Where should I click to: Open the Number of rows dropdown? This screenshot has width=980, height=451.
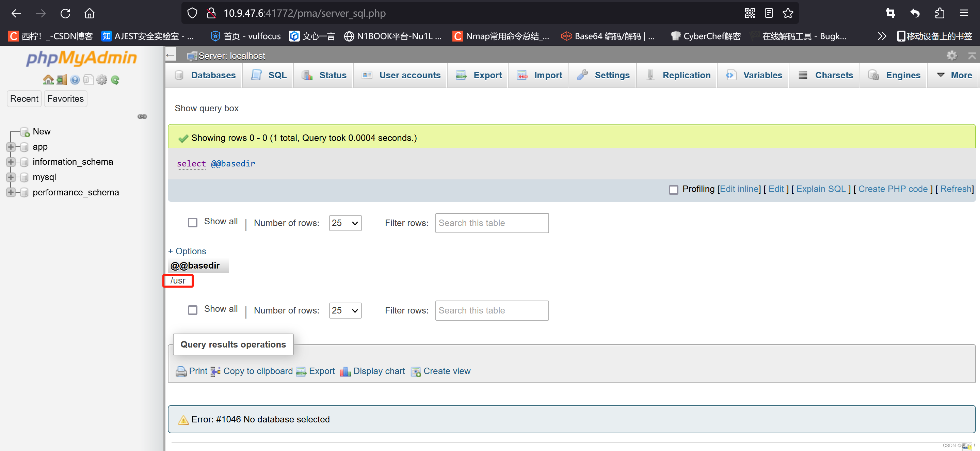click(x=345, y=223)
